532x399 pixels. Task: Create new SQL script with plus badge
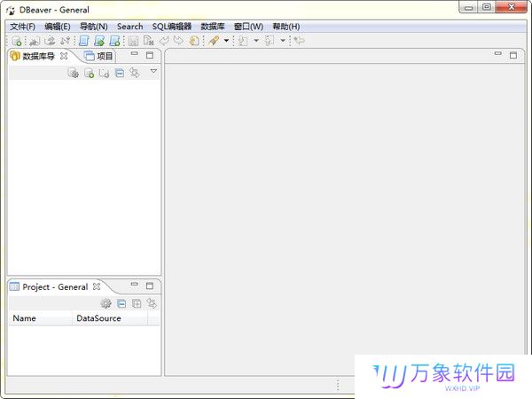pos(114,41)
